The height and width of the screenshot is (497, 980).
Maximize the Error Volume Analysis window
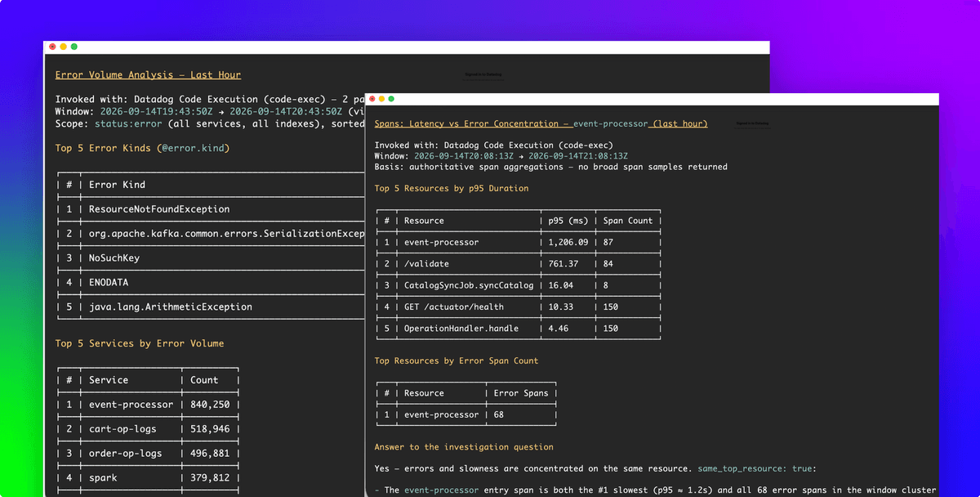pyautogui.click(x=73, y=47)
